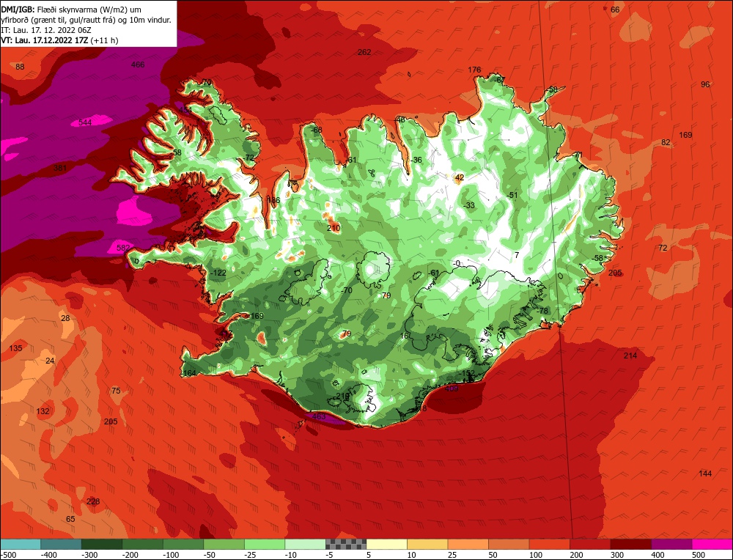Click the title line starting "DMI/IGB:"
The height and width of the screenshot is (560, 733).
tap(71, 10)
